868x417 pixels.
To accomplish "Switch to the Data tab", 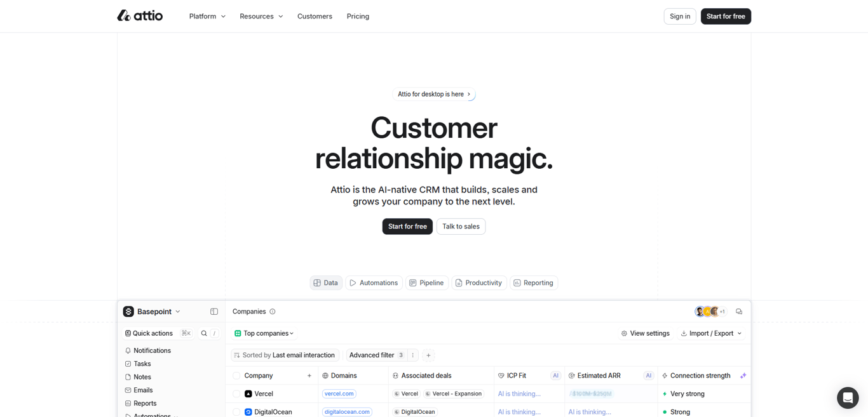I will [x=326, y=283].
